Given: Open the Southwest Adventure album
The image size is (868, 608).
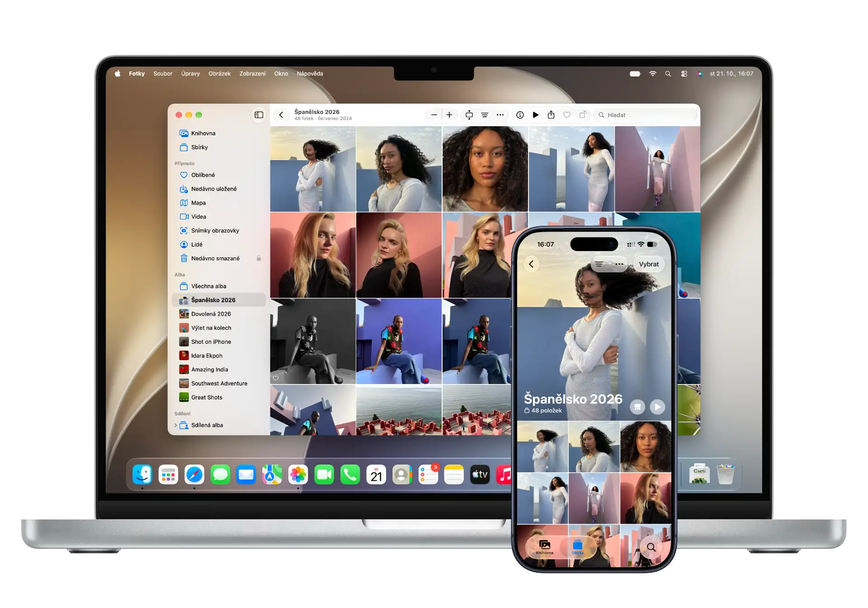Looking at the screenshot, I should pyautogui.click(x=219, y=383).
